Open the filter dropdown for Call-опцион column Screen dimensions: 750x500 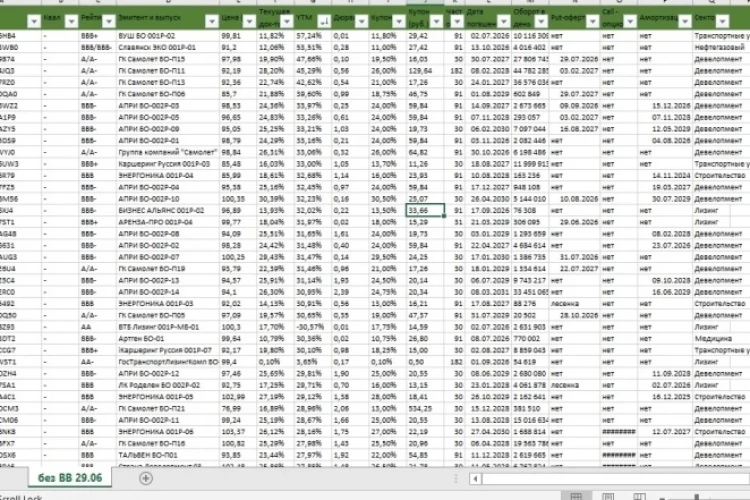(630, 22)
